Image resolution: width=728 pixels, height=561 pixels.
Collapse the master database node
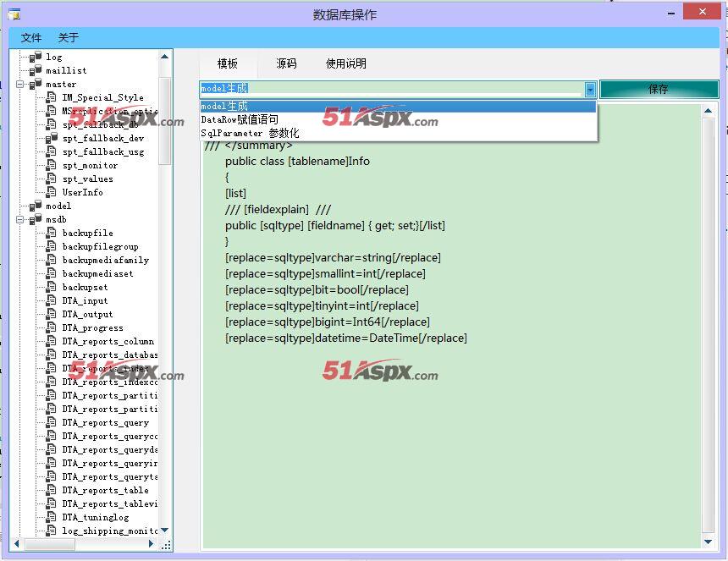[x=20, y=84]
